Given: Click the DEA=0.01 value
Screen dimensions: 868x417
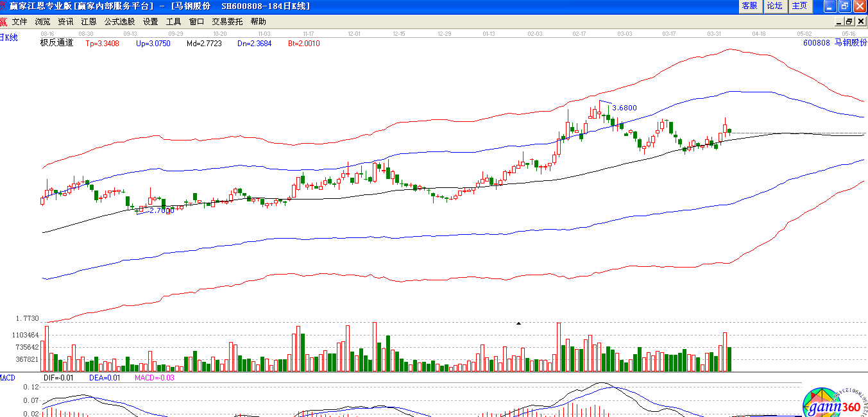Looking at the screenshot, I should (105, 378).
